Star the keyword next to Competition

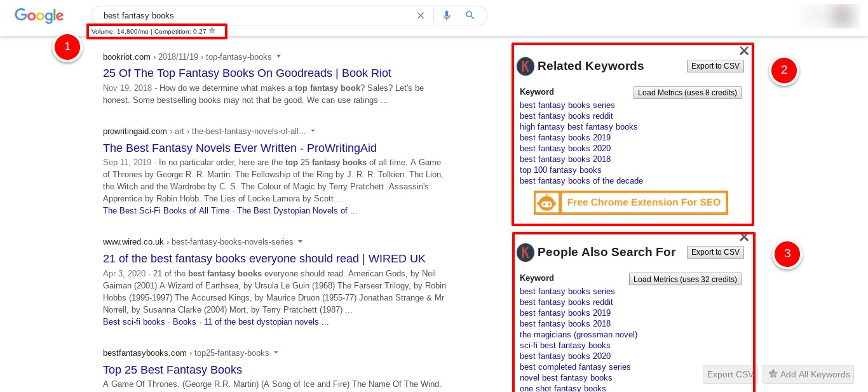(x=212, y=30)
